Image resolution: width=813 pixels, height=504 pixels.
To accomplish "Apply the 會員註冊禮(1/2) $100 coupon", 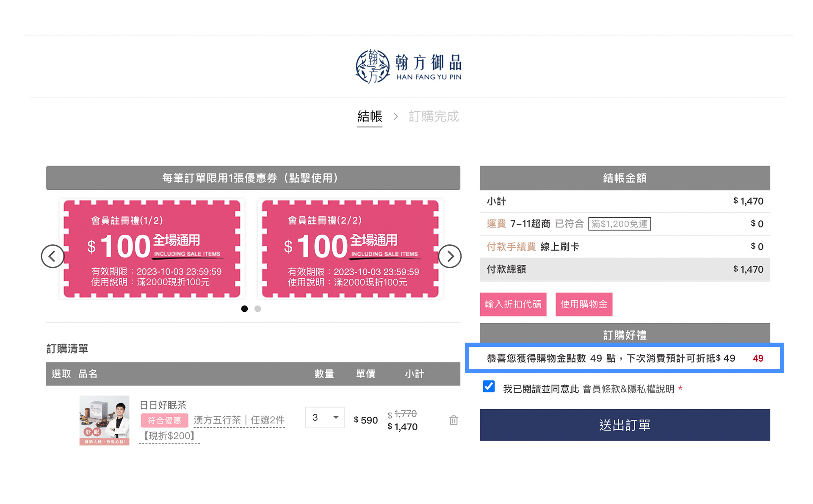I will tap(152, 249).
